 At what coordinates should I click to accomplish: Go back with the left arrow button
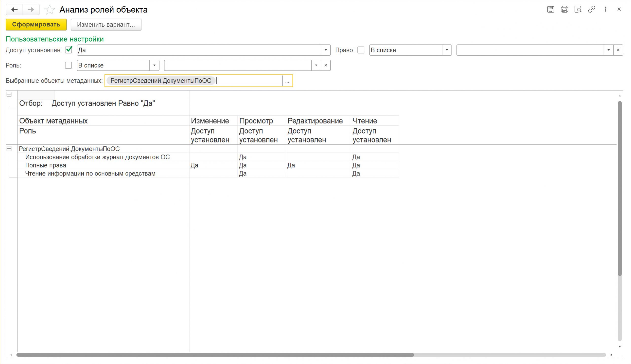(14, 10)
